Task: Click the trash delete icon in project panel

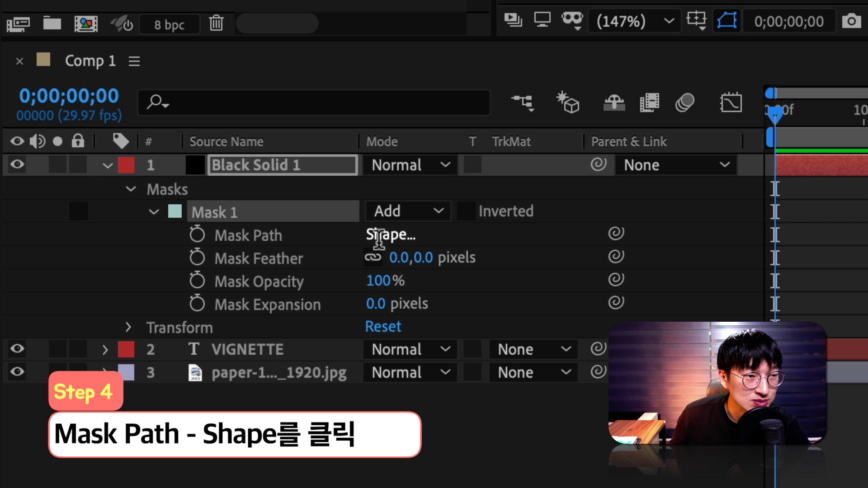Action: [x=216, y=23]
